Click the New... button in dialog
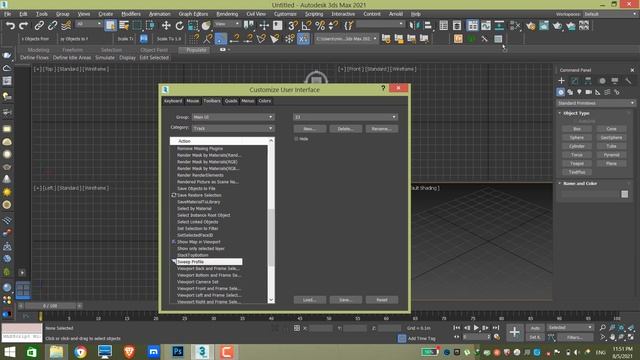640x360 pixels. pos(310,129)
